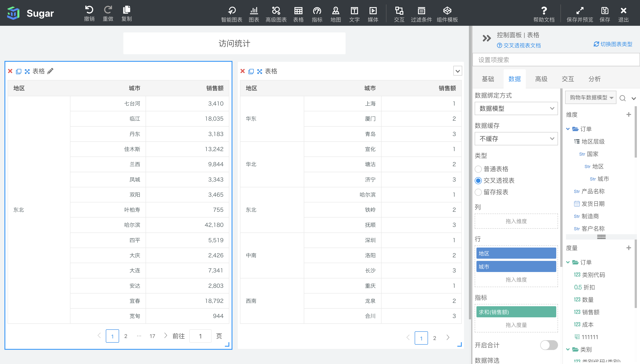Add a measure with the plus icon
The image size is (640, 364).
tap(629, 248)
